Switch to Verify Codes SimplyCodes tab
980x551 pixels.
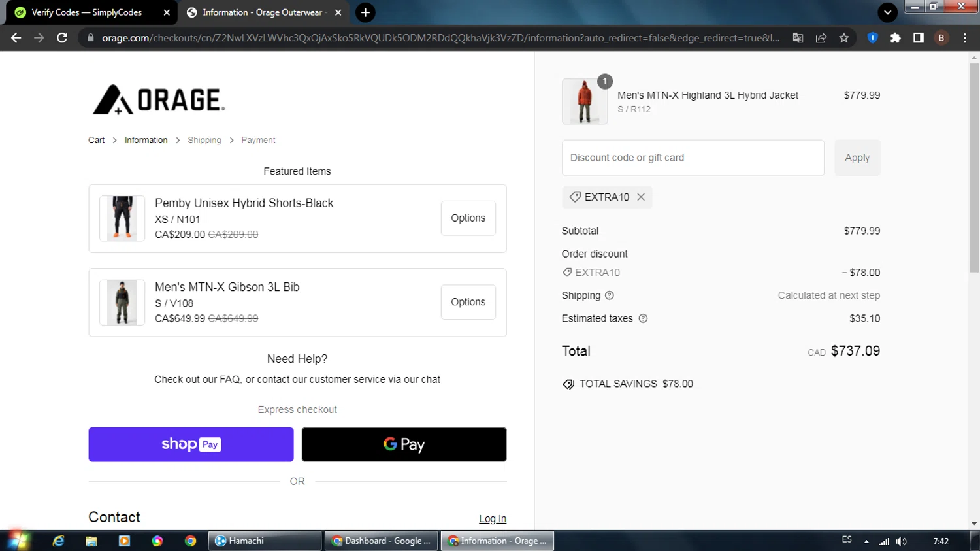86,12
